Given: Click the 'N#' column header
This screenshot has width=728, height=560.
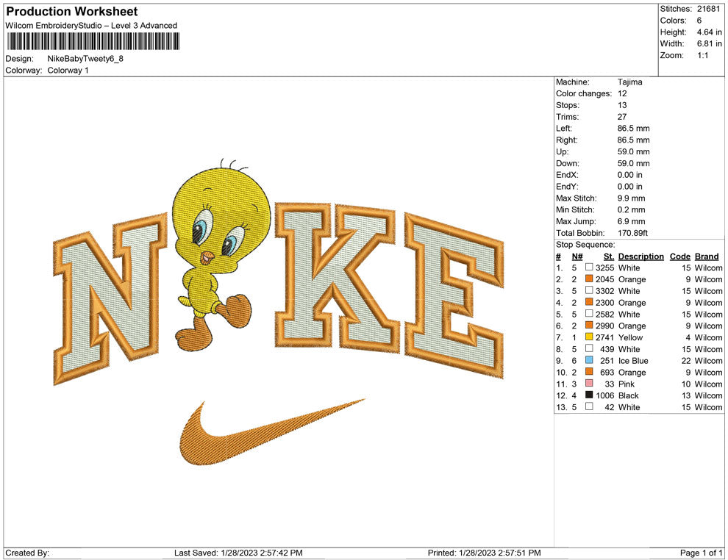Looking at the screenshot, I should (577, 256).
